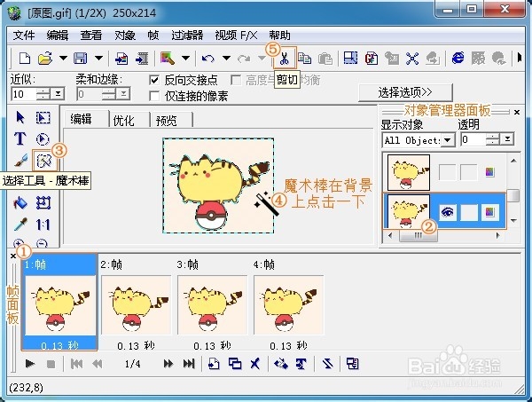This screenshot has width=532, height=402.
Task: Close the object manager panel
Action: click(517, 112)
